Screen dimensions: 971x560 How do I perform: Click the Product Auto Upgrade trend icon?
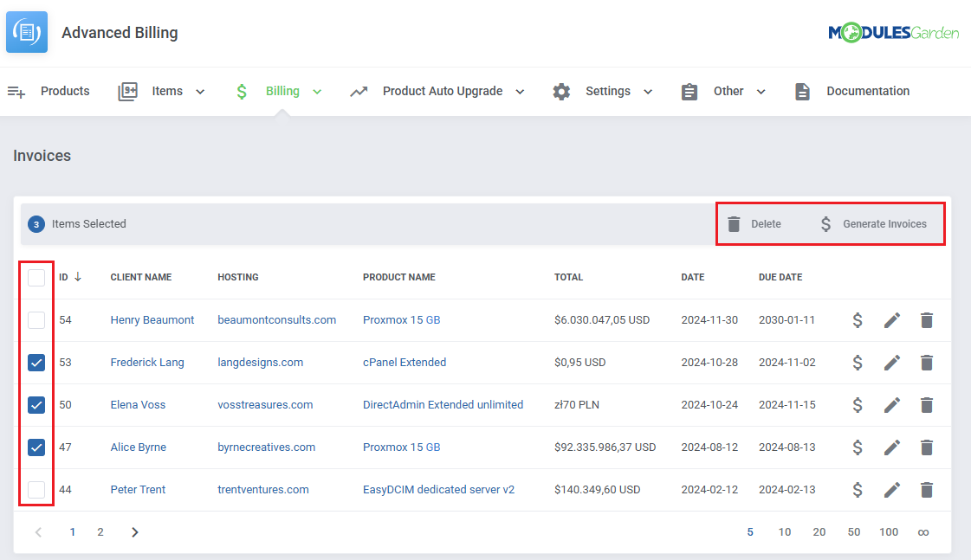coord(359,92)
